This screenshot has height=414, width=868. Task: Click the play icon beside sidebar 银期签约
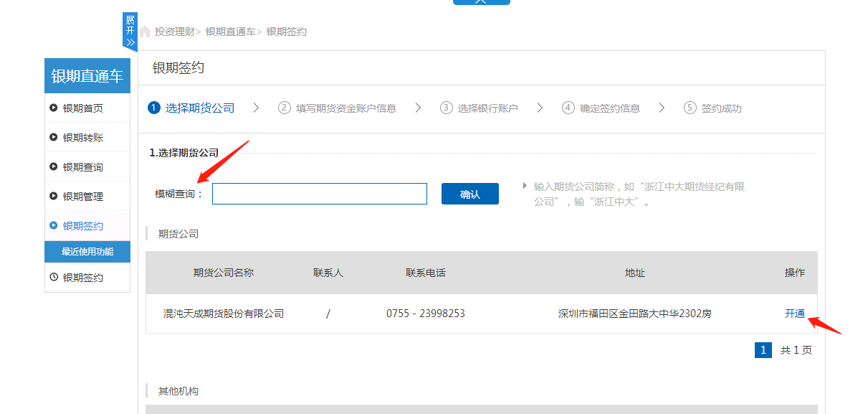(x=54, y=225)
